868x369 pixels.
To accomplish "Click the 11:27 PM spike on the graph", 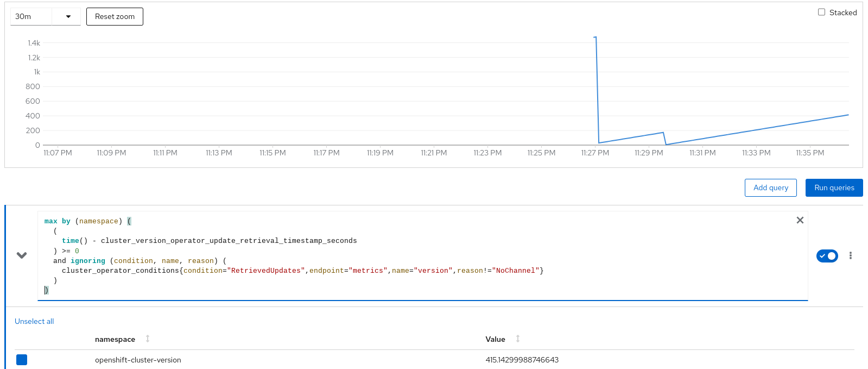I will 596,37.
